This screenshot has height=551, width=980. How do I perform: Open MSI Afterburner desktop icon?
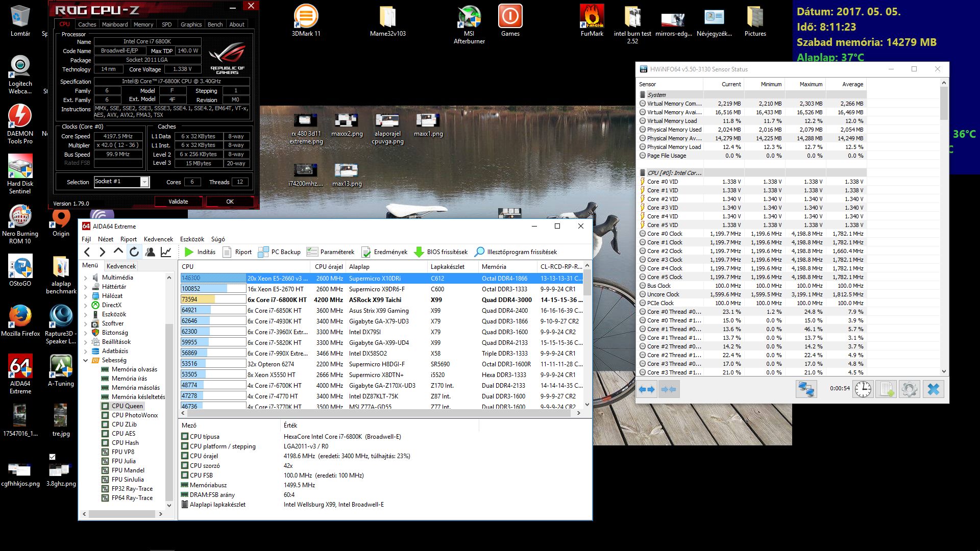(x=469, y=24)
